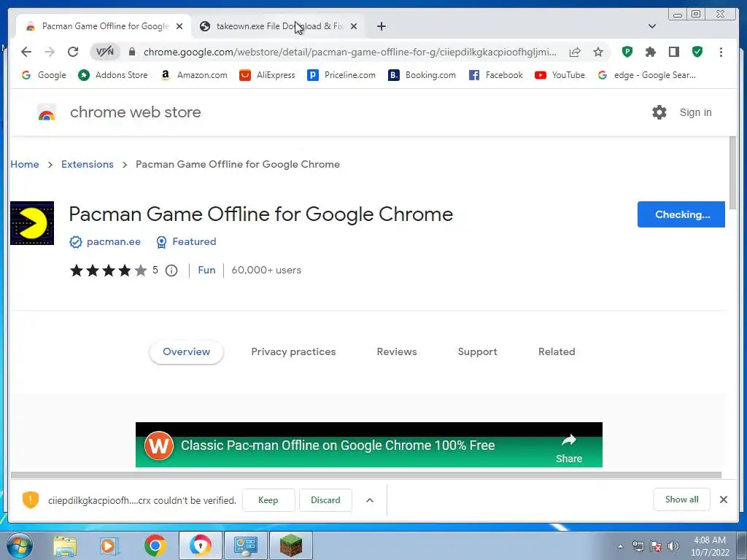
Task: Go back with the browser back arrow
Action: pos(26,52)
